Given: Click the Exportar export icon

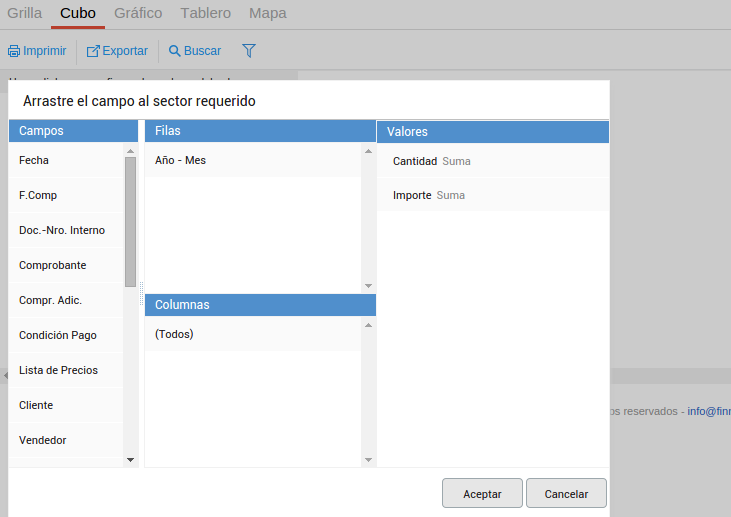Looking at the screenshot, I should (93, 51).
